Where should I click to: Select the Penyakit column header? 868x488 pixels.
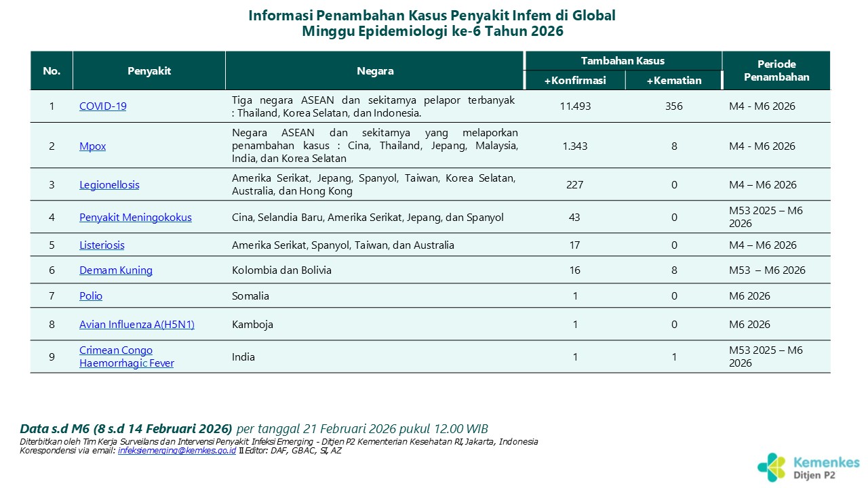(149, 71)
